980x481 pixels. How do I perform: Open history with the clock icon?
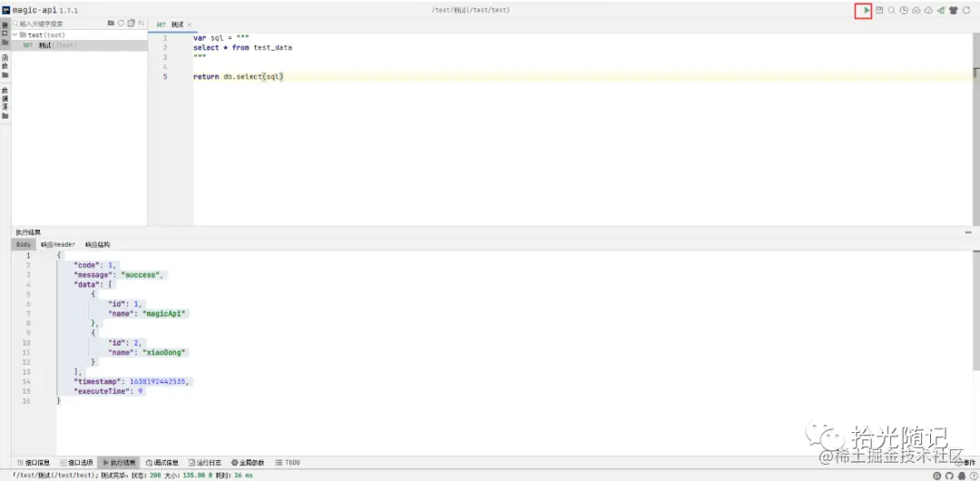click(x=904, y=11)
